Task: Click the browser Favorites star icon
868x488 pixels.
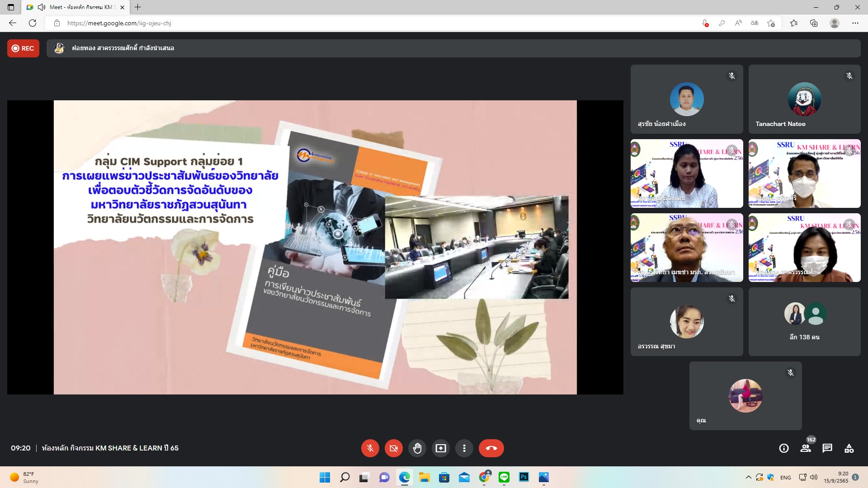Action: tap(793, 23)
